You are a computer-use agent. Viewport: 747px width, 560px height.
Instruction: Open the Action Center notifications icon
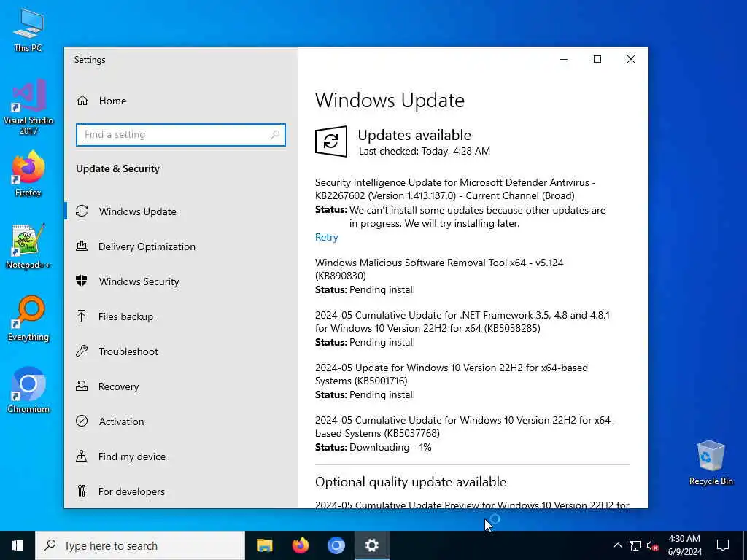click(723, 545)
